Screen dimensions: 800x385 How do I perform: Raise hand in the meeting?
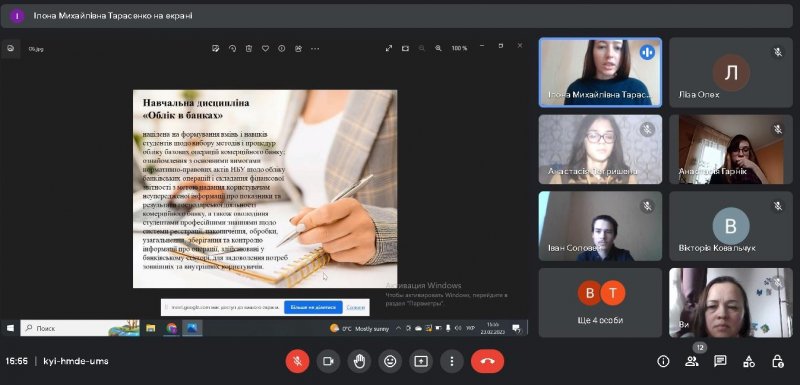click(x=359, y=362)
